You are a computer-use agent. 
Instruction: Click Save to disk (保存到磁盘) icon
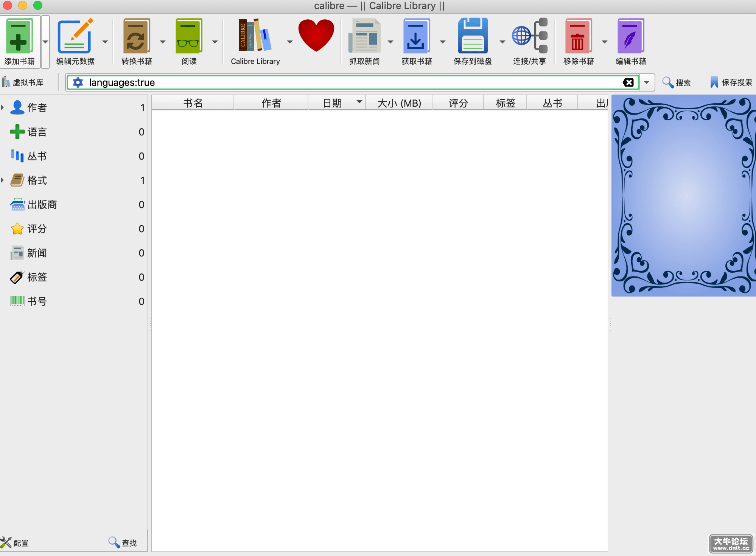(473, 36)
